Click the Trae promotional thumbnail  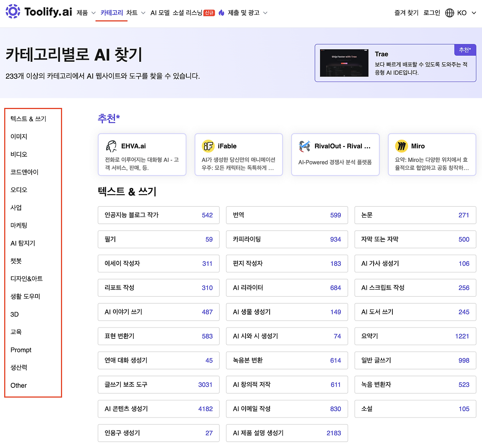click(344, 63)
